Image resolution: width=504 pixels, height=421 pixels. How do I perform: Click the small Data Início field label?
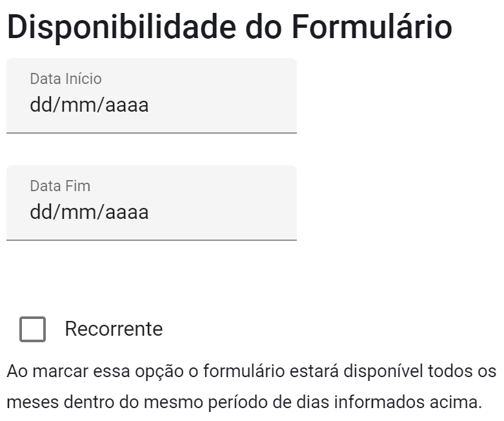(x=65, y=79)
